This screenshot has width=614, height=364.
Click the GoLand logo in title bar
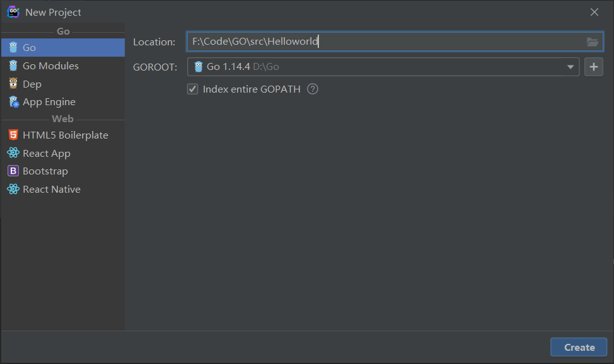13,12
